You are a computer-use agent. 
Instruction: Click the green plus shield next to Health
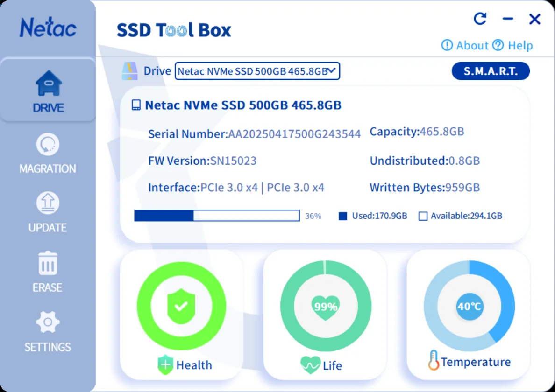click(x=165, y=365)
